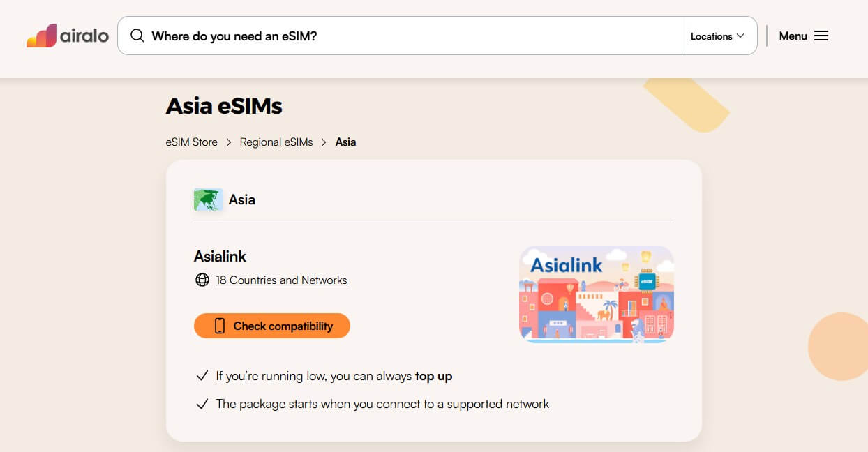Click the globe icon beside countries link
The height and width of the screenshot is (452, 868).
(x=202, y=280)
